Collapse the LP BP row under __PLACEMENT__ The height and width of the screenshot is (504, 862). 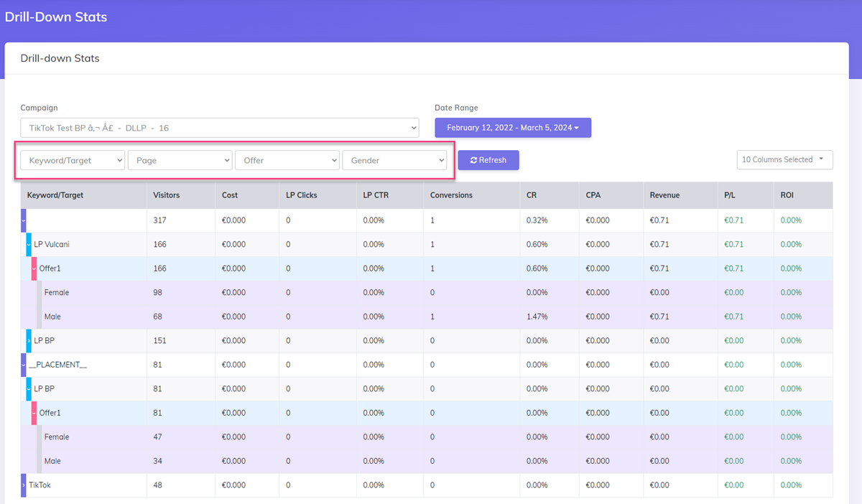(29, 389)
